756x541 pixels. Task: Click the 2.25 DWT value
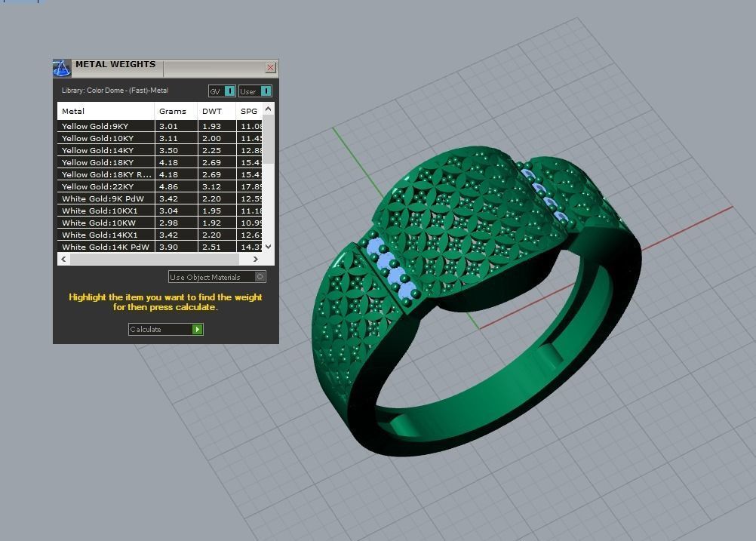pyautogui.click(x=212, y=150)
